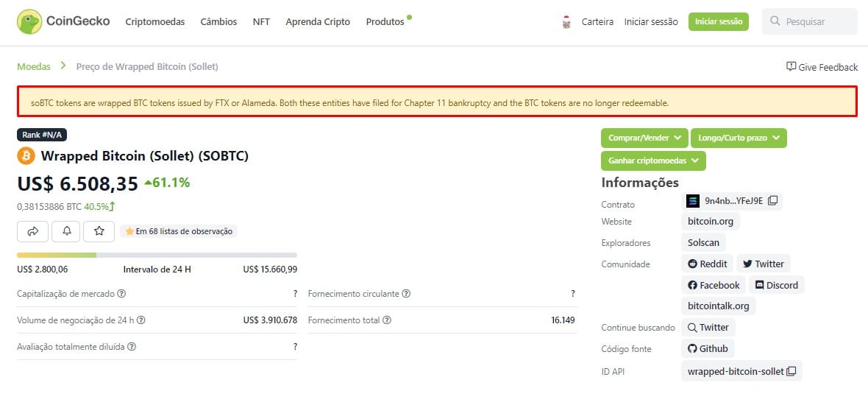868x405 pixels.
Task: Open the Produtos menu
Action: (385, 21)
